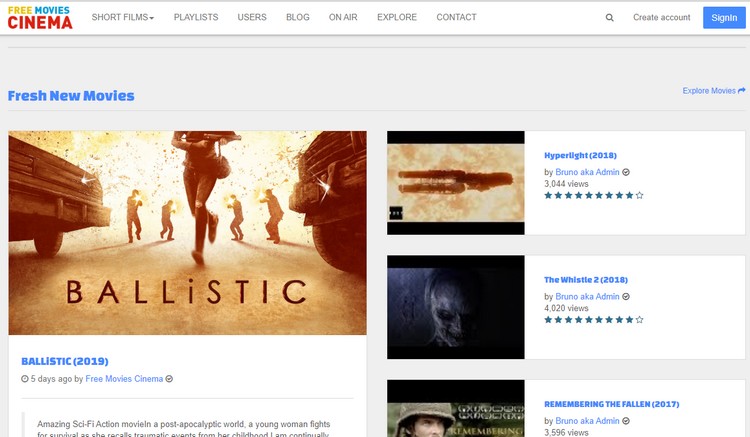This screenshot has height=437, width=750.
Task: Open the REMEMBERING THE FALLEN (2017) link
Action: click(x=611, y=404)
